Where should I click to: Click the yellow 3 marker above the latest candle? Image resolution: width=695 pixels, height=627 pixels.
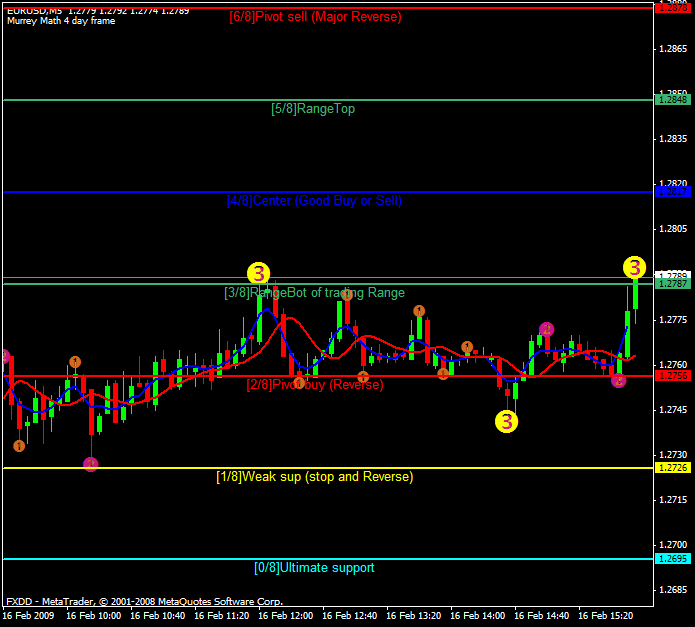coord(634,267)
